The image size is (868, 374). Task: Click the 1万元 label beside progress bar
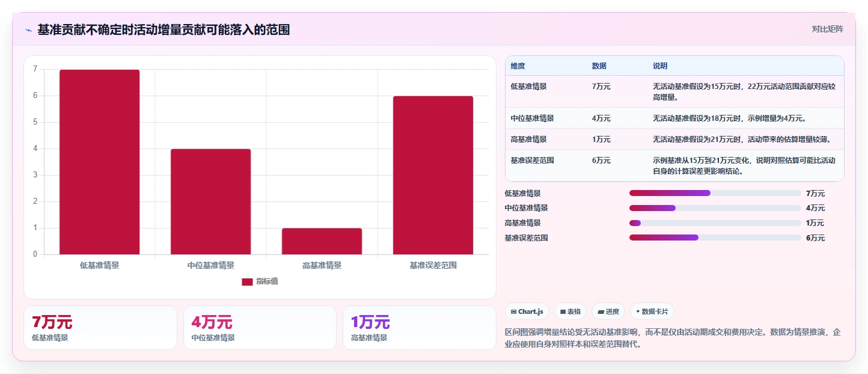(816, 223)
